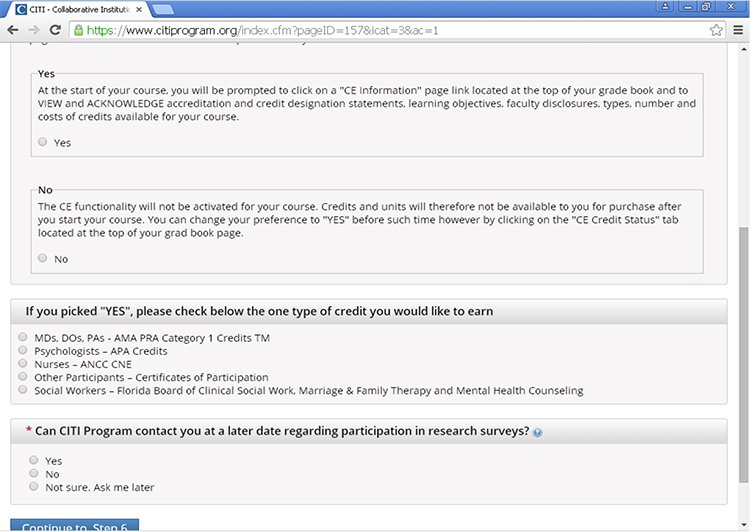This screenshot has height=532, width=750.
Task: Open a new browser tab
Action: [164, 9]
